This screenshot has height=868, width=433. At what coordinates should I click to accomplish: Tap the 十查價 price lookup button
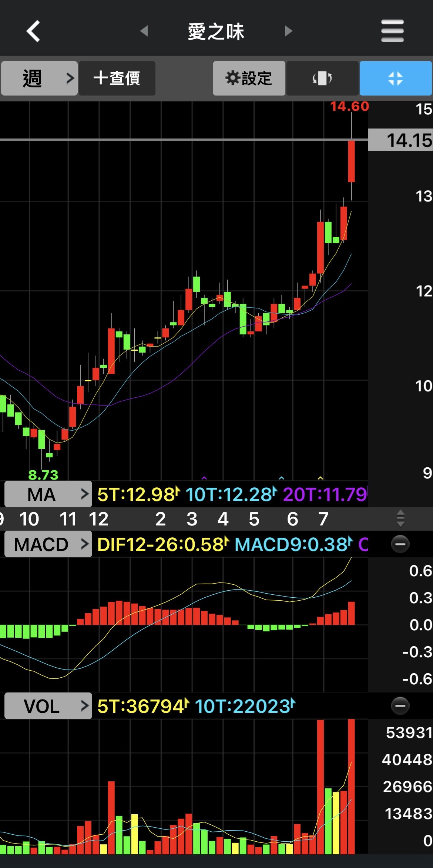117,79
